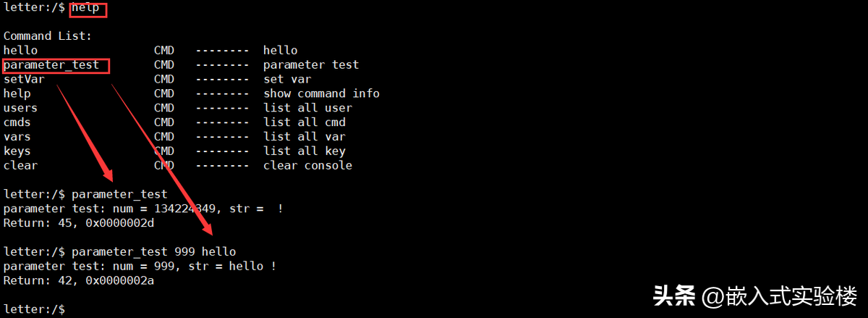Click the 'Return: 45, 0x0000002d' output line
Image resolution: width=868 pixels, height=318 pixels.
pyautogui.click(x=79, y=223)
